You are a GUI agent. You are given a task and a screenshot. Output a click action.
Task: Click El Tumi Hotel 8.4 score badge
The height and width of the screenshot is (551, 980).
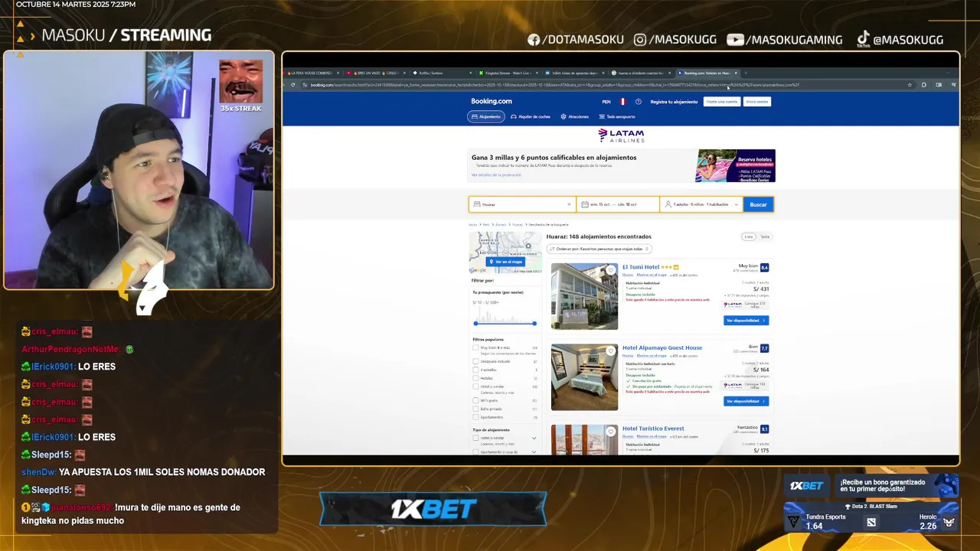point(764,268)
